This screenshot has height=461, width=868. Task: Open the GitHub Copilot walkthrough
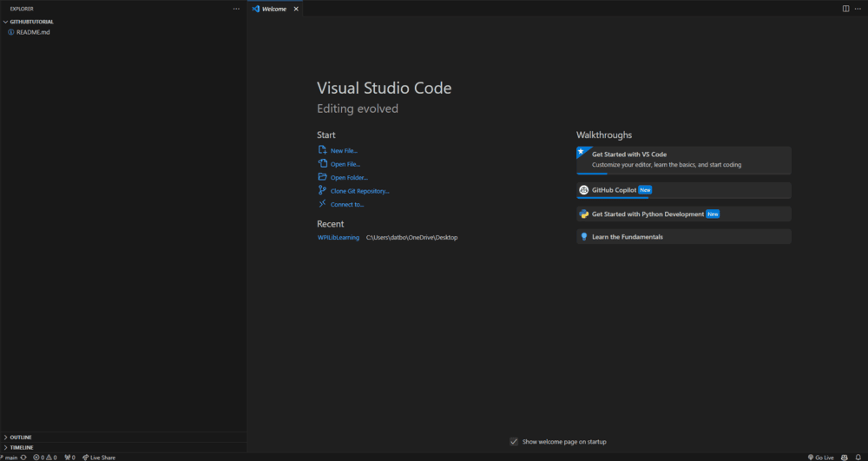[x=684, y=190]
